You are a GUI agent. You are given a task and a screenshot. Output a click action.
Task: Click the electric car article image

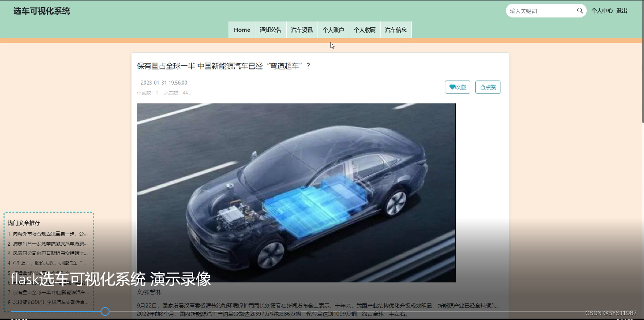click(296, 193)
